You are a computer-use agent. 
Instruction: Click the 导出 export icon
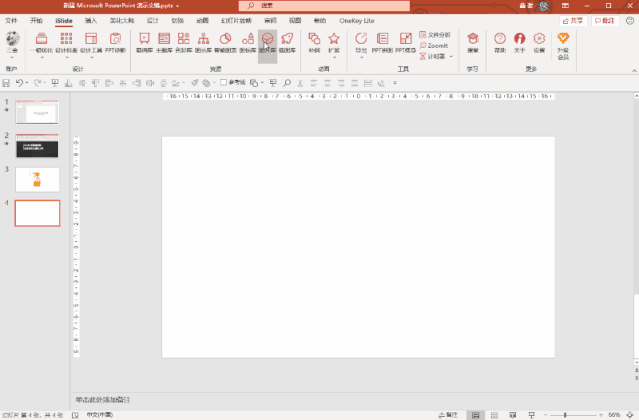point(361,39)
